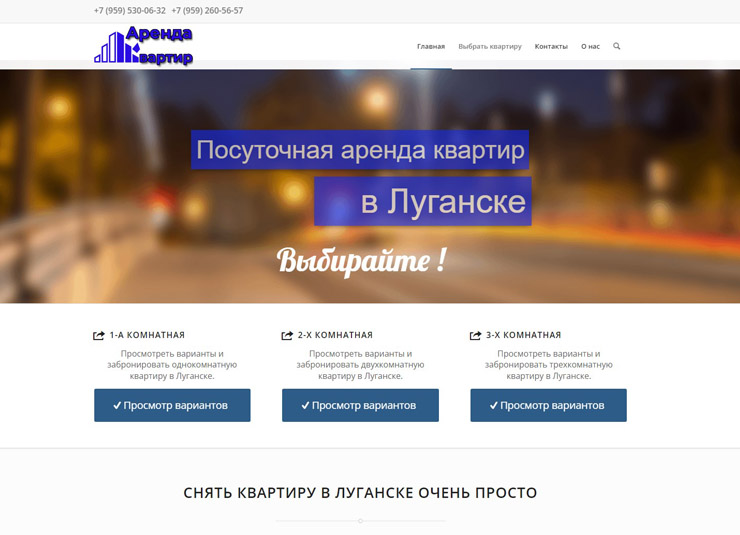740x535 pixels.
Task: Click heading СНЯТЬ КВАРТИРУ В ЛУГАНСКЕ ОЧЕНЬ ПРОСТО
Action: (x=360, y=493)
